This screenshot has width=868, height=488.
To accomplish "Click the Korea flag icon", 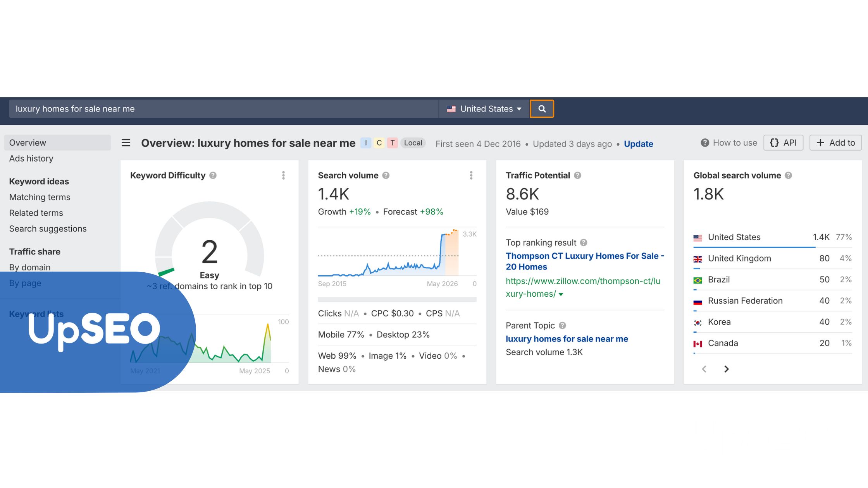I will pos(697,322).
